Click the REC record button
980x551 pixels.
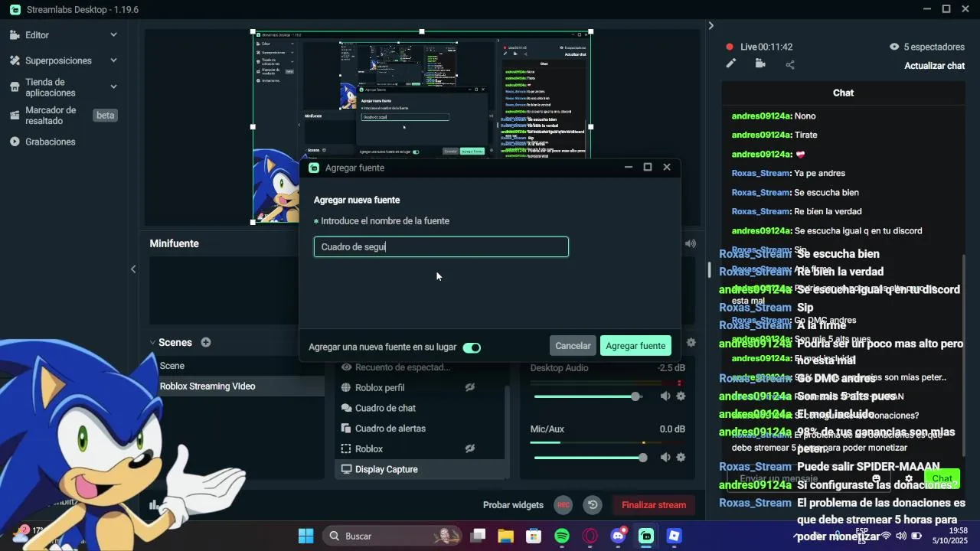[x=563, y=505]
